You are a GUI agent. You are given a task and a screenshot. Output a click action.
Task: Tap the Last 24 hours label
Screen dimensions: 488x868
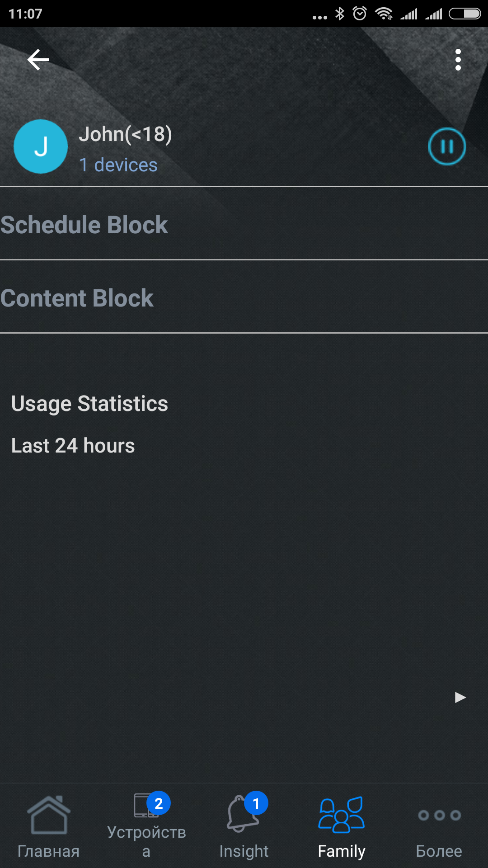pos(73,446)
